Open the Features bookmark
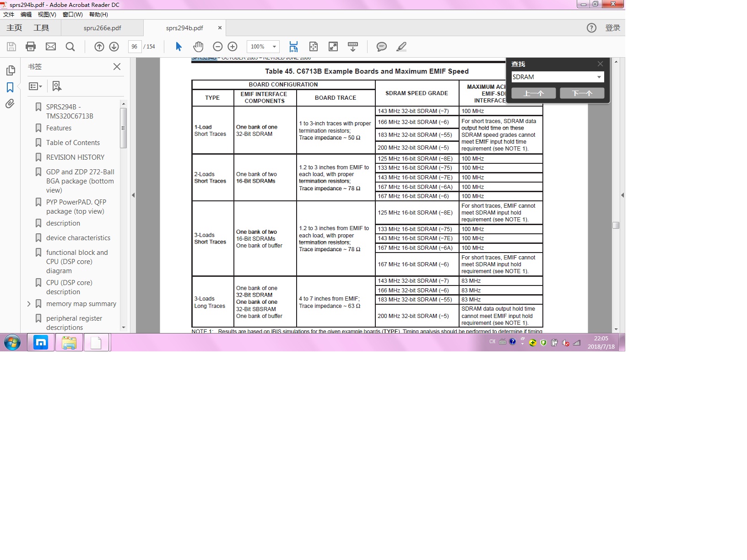 pos(59,128)
